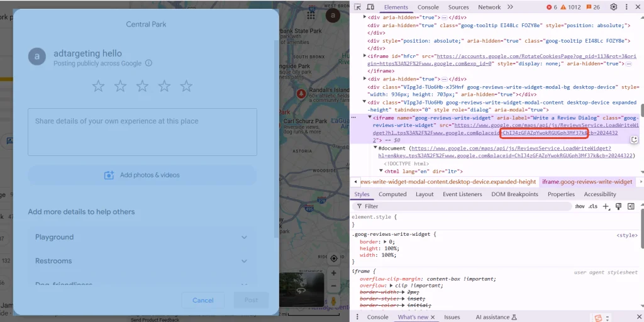
Task: Open DevTools settings gear
Action: (x=614, y=7)
